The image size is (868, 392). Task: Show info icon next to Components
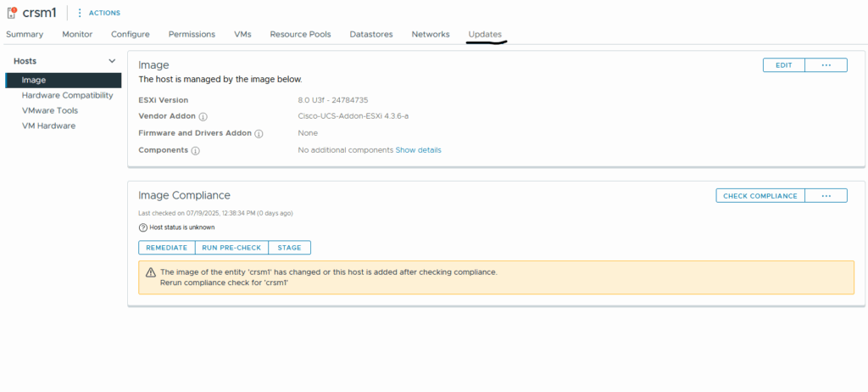pos(196,150)
